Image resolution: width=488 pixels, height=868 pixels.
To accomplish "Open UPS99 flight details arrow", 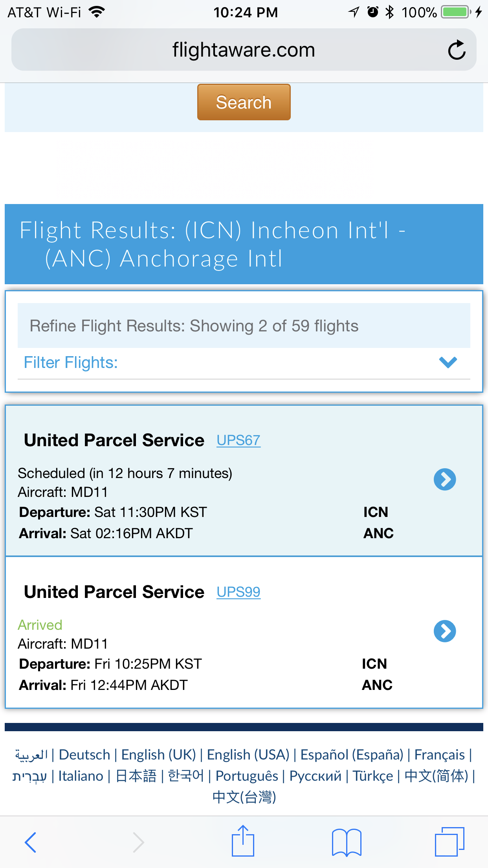I will coord(445,631).
